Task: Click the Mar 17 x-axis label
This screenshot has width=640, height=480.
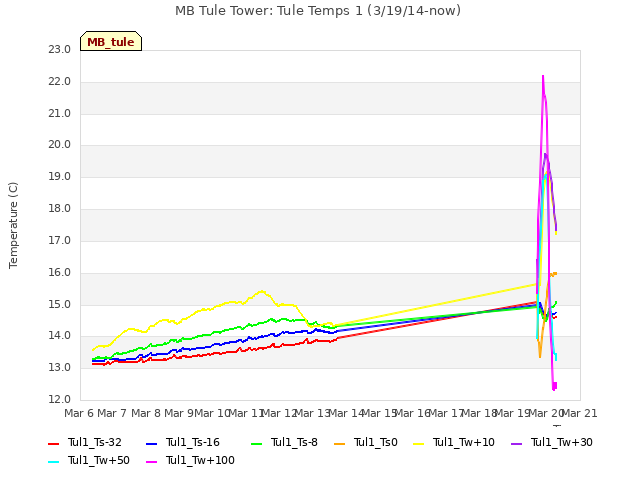Action: tap(447, 413)
